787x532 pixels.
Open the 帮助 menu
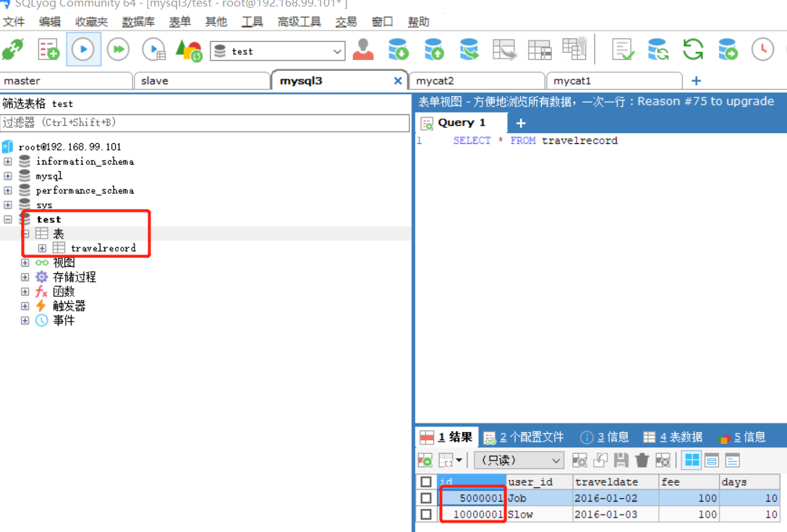pos(419,22)
